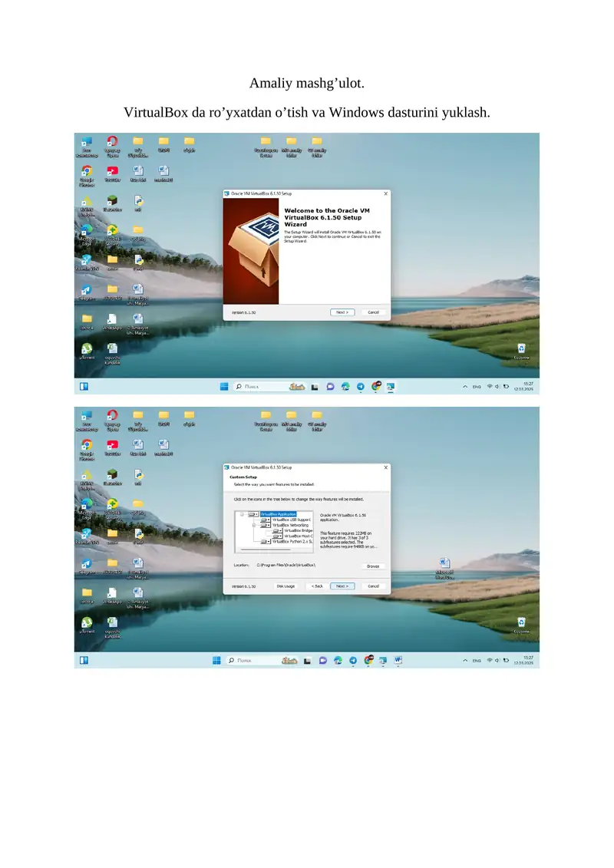
Task: Select VirtualBox USB Support tree row
Action: [291, 520]
